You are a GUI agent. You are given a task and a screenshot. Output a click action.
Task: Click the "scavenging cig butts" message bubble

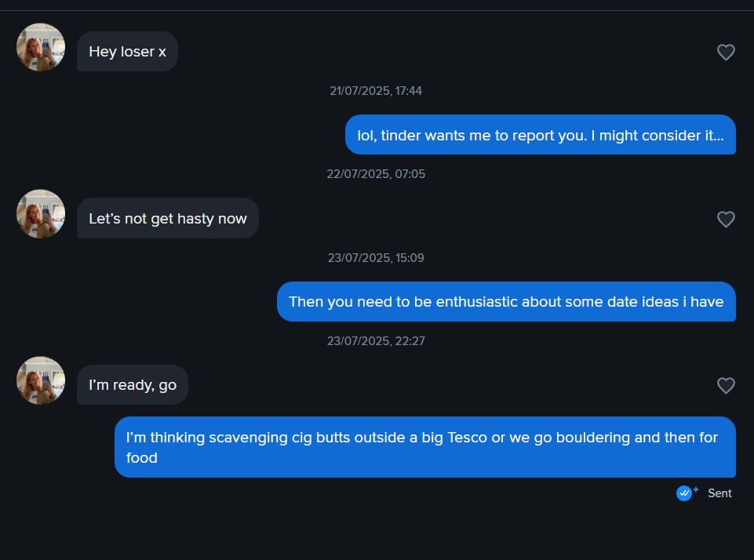(x=425, y=447)
